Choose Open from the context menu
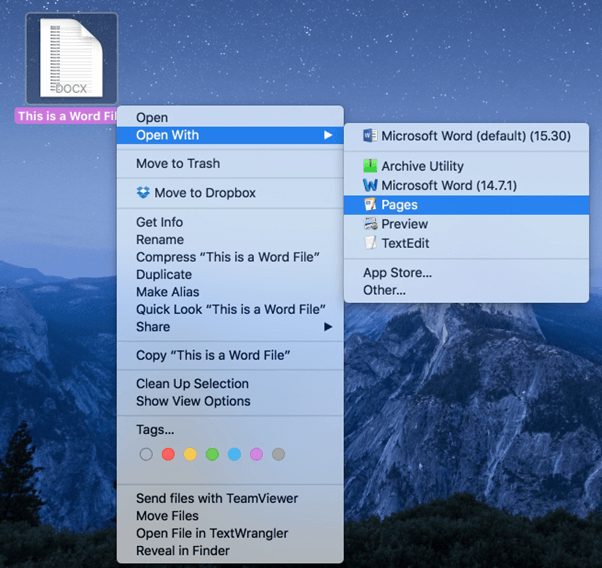The width and height of the screenshot is (602, 568). coord(230,117)
